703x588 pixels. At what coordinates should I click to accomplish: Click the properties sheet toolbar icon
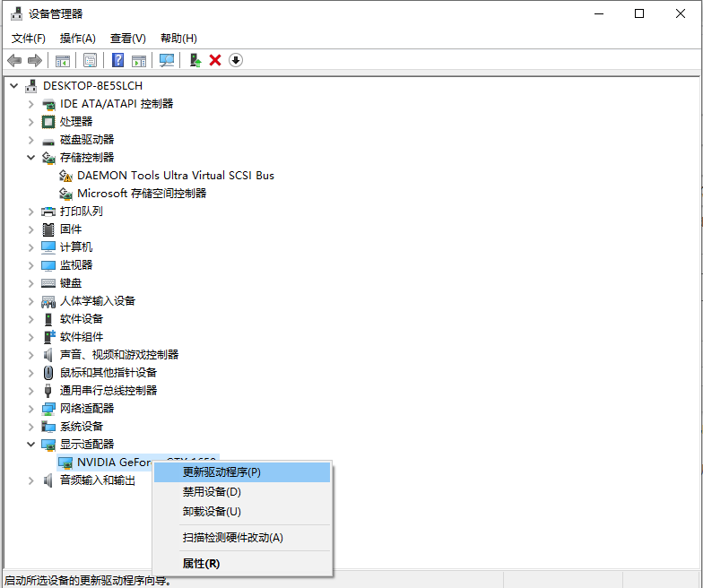click(90, 60)
